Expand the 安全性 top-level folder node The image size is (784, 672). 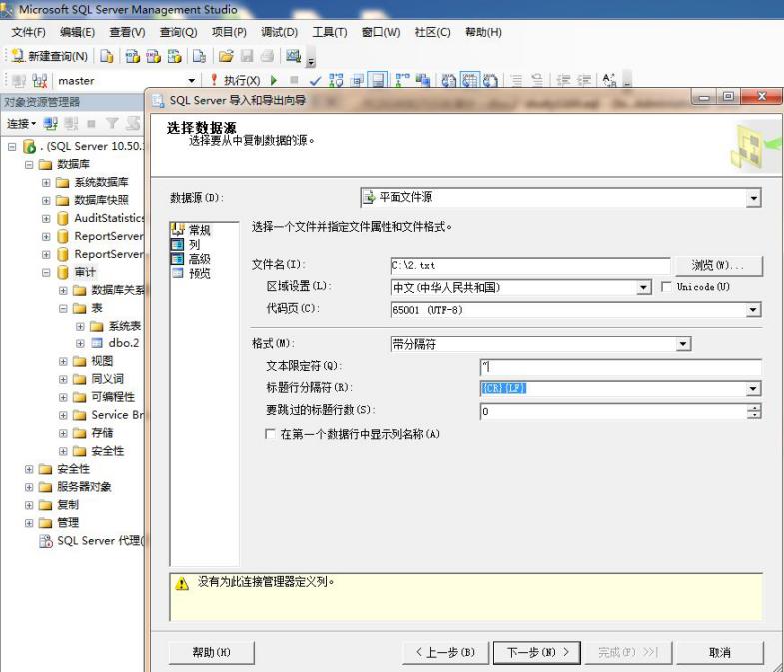(29, 469)
